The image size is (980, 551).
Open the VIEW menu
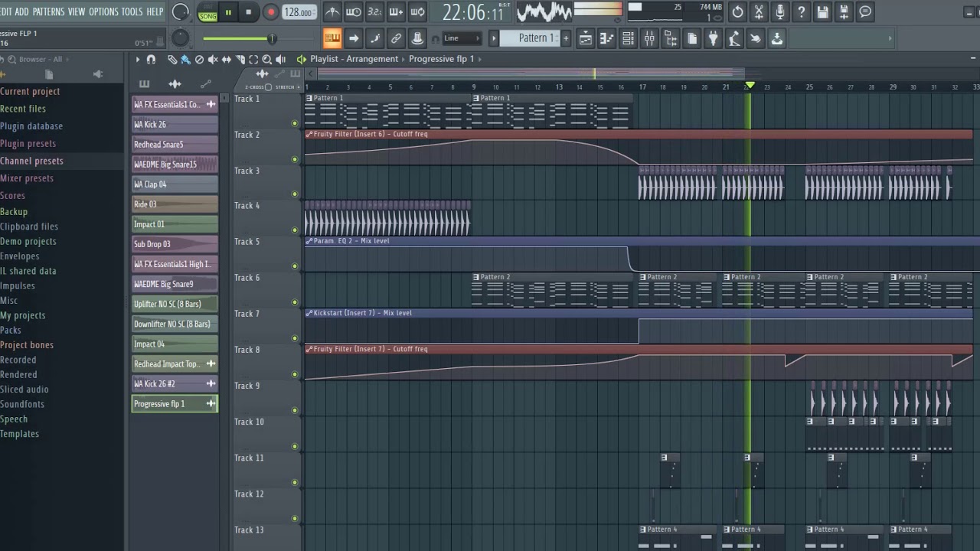[x=77, y=11]
